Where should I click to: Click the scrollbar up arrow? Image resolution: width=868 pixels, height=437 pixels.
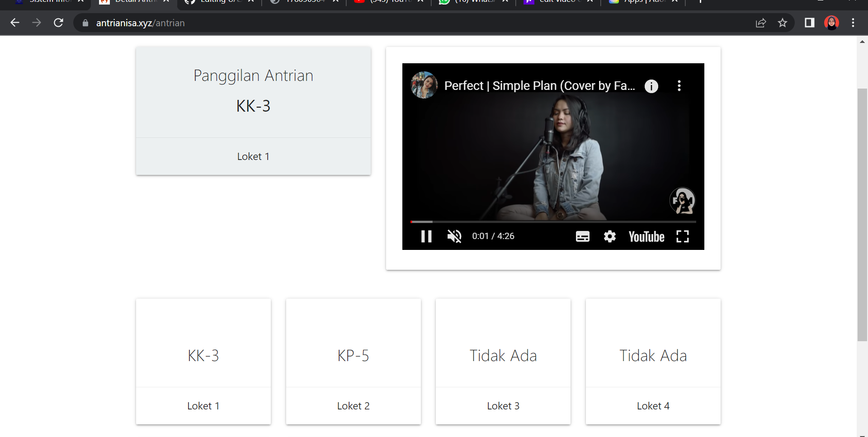[863, 42]
